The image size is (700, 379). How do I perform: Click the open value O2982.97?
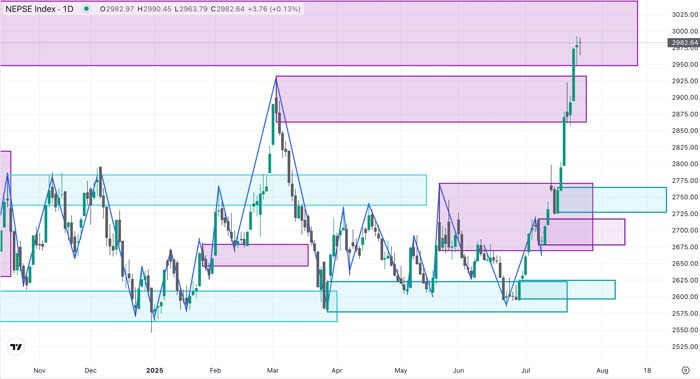[117, 9]
